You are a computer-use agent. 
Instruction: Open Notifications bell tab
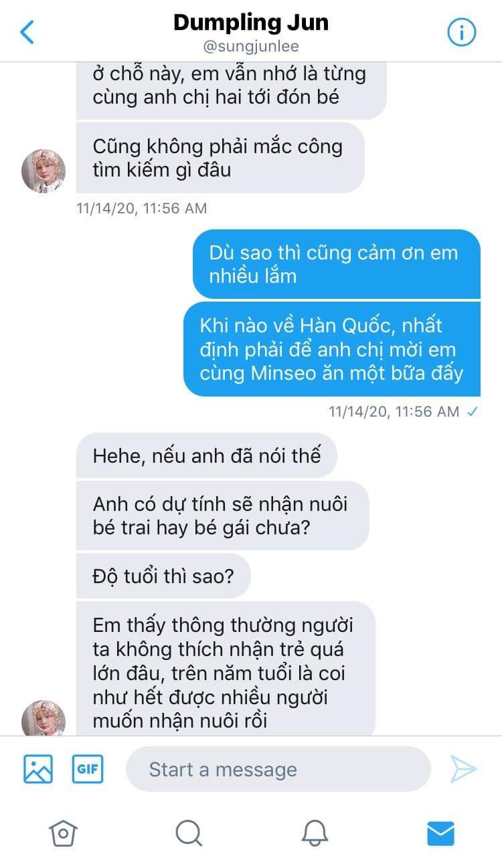[x=315, y=833]
